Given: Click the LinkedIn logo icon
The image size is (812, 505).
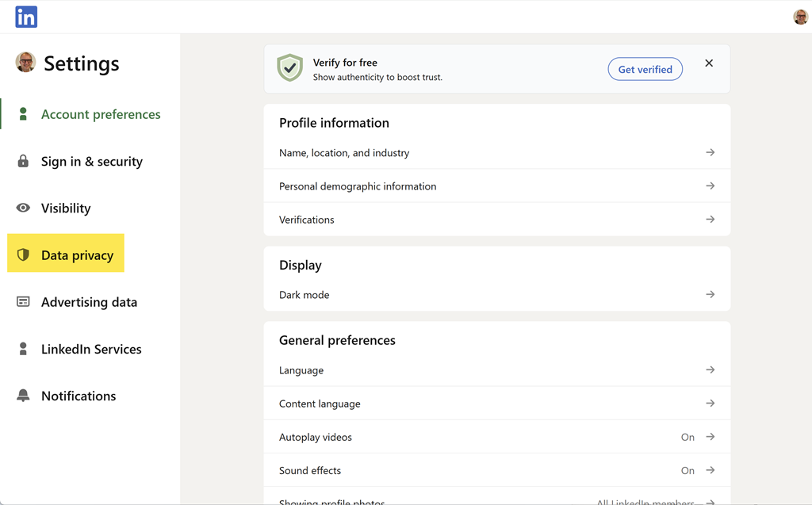Looking at the screenshot, I should (26, 17).
